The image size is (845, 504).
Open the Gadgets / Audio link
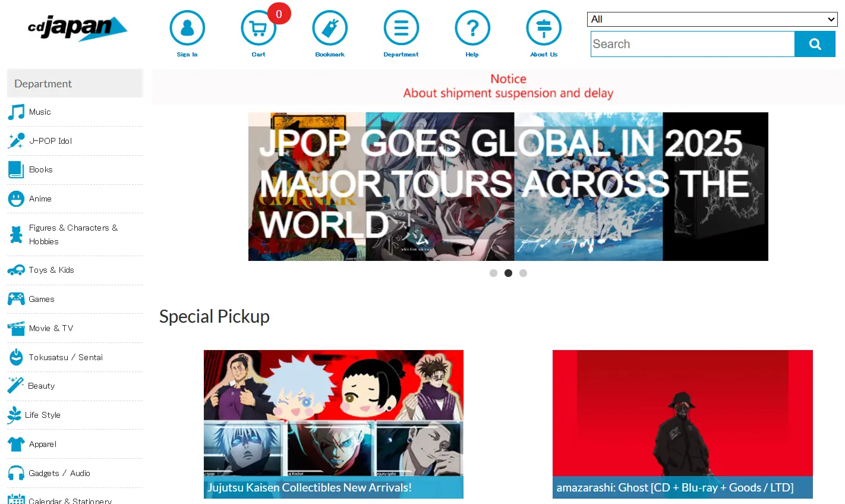[59, 473]
